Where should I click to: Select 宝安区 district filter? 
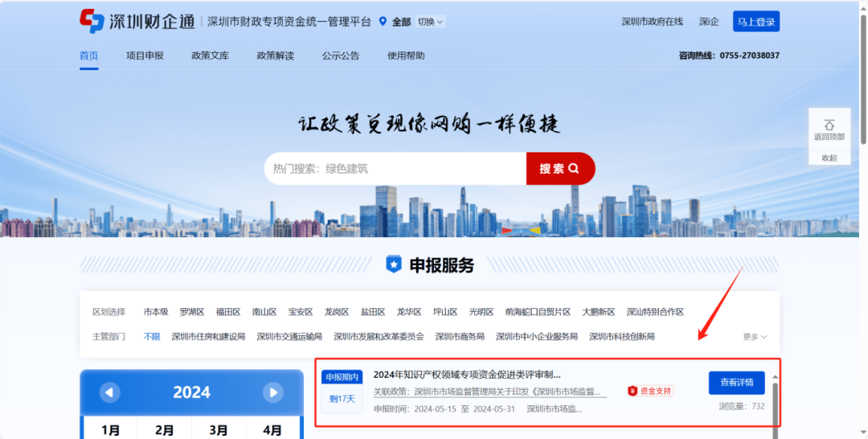(301, 312)
